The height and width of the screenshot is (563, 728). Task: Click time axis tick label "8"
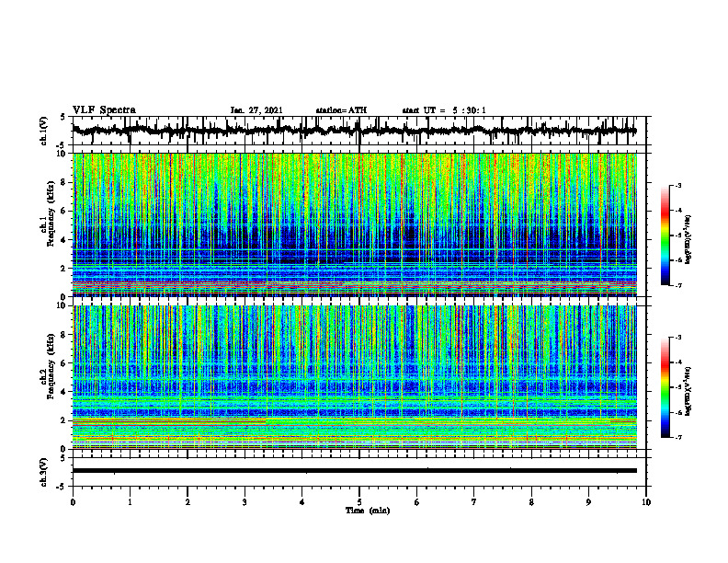(531, 502)
